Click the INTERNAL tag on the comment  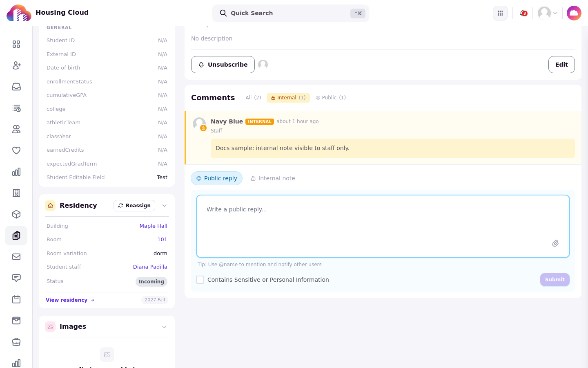pyautogui.click(x=260, y=121)
